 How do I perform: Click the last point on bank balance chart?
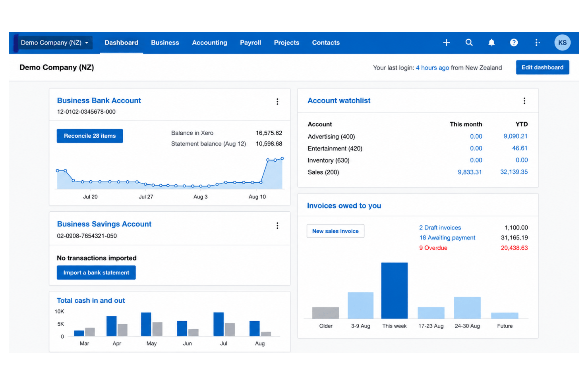coord(282,158)
